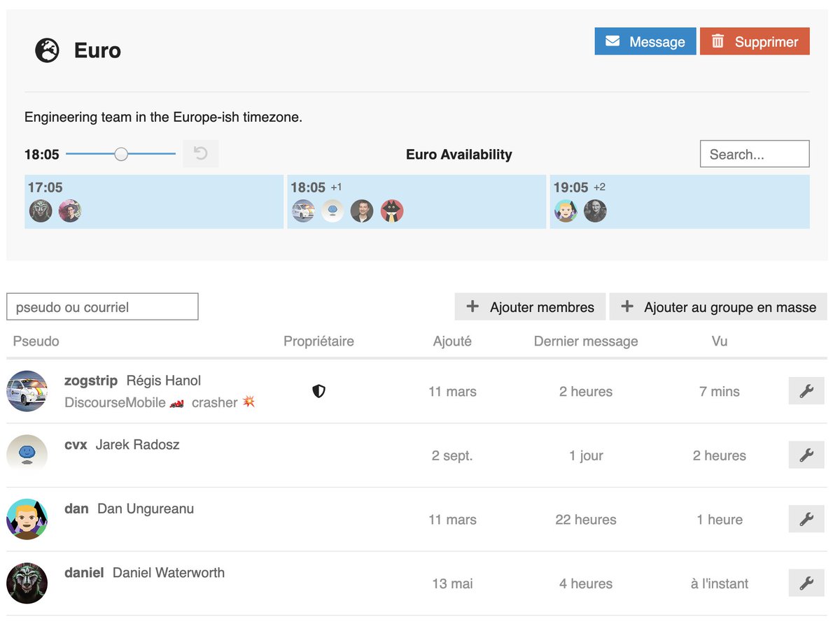Sort the list by Ajouté column header
The image size is (840, 624).
452,341
